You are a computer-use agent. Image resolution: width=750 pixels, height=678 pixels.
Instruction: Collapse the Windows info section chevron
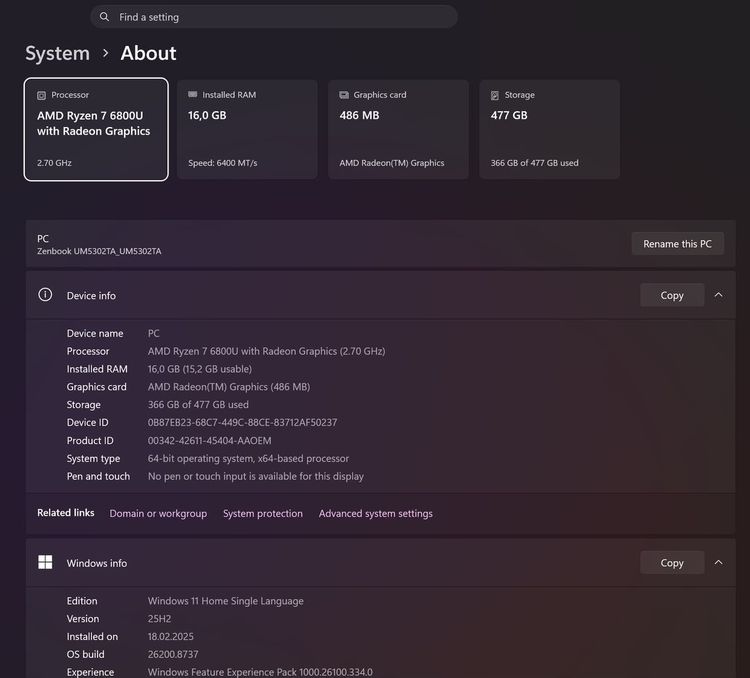coord(718,563)
